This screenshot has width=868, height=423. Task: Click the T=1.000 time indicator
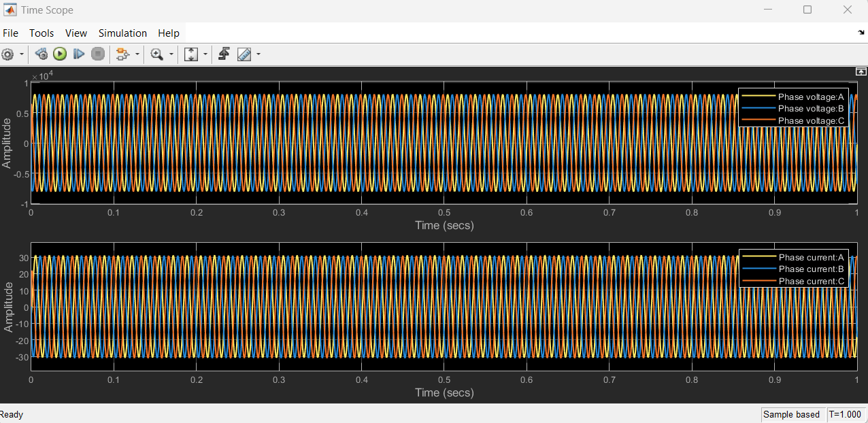pyautogui.click(x=846, y=414)
